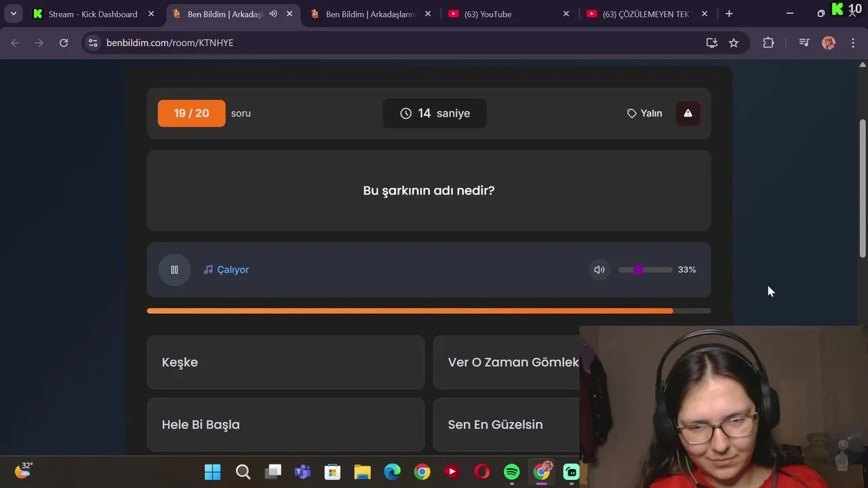Open Opera browser from taskbar

tap(481, 472)
